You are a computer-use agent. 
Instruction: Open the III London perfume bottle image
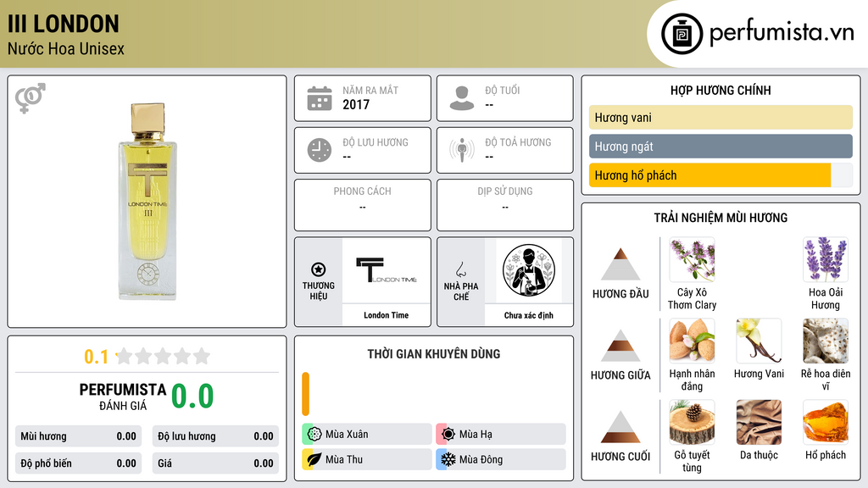click(x=147, y=202)
